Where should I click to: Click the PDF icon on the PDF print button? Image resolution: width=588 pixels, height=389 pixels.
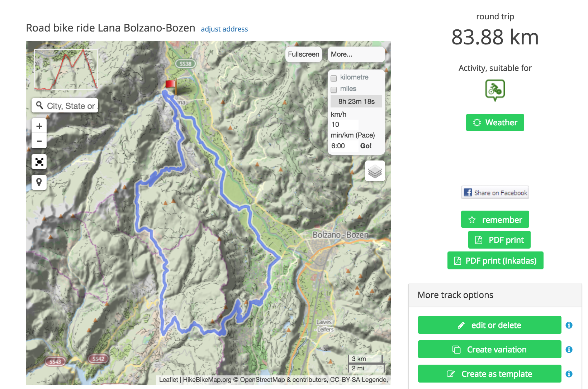pos(478,240)
